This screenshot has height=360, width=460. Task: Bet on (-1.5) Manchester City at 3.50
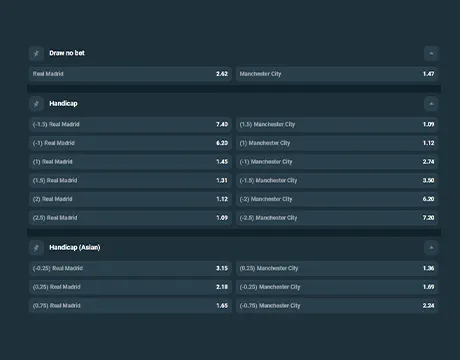(337, 180)
